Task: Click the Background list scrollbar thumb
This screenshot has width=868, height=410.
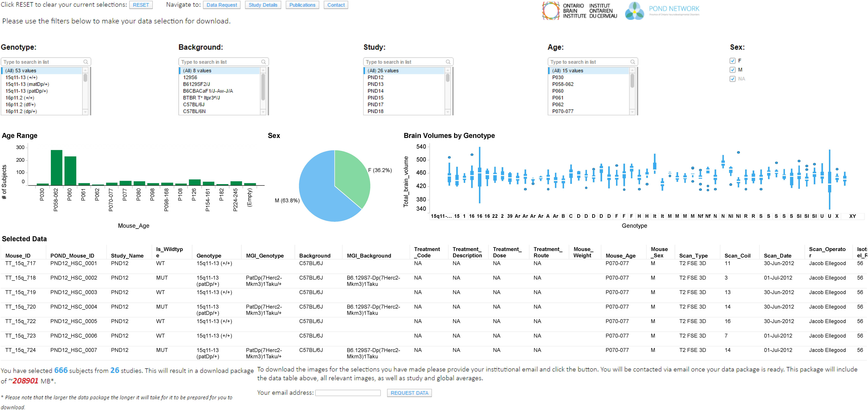Action: point(263,87)
